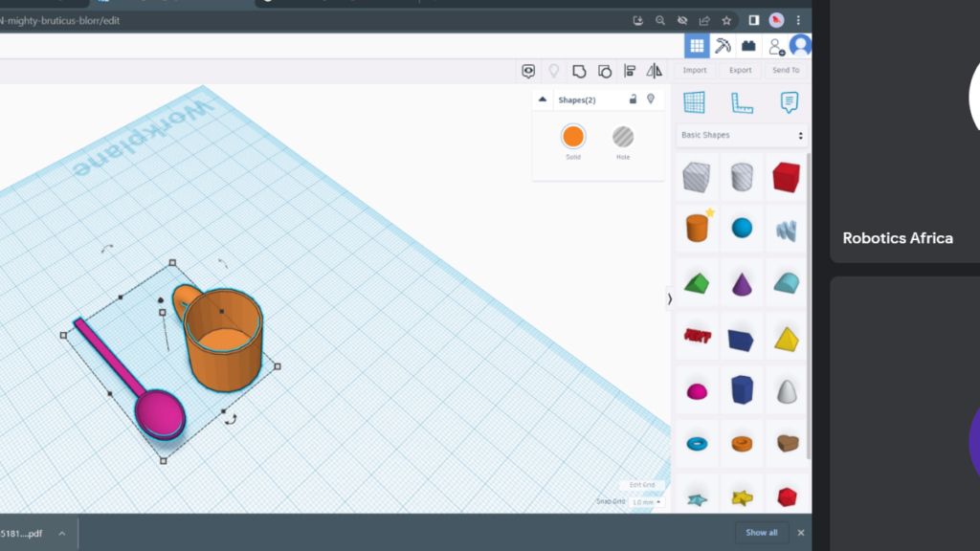Viewport: 980px width, 551px height.
Task: Open the Snap Grid value dropdown
Action: 646,502
